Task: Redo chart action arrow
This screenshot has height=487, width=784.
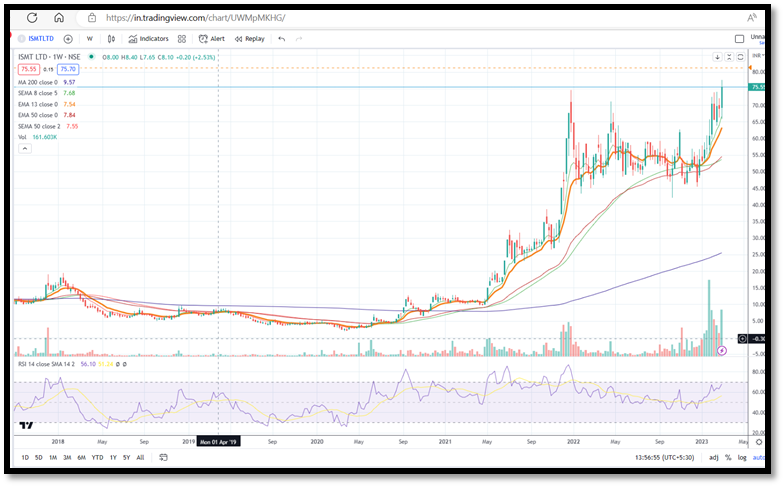Action: (299, 38)
